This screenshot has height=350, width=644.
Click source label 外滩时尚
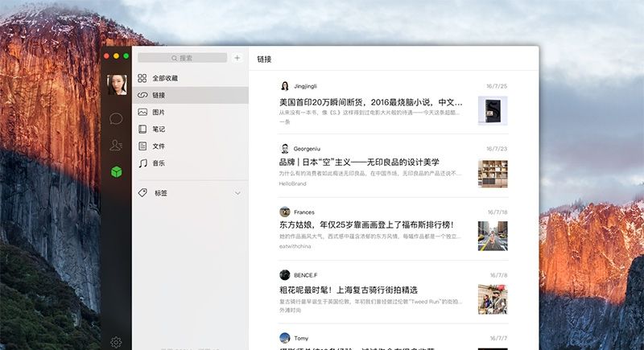(x=290, y=311)
